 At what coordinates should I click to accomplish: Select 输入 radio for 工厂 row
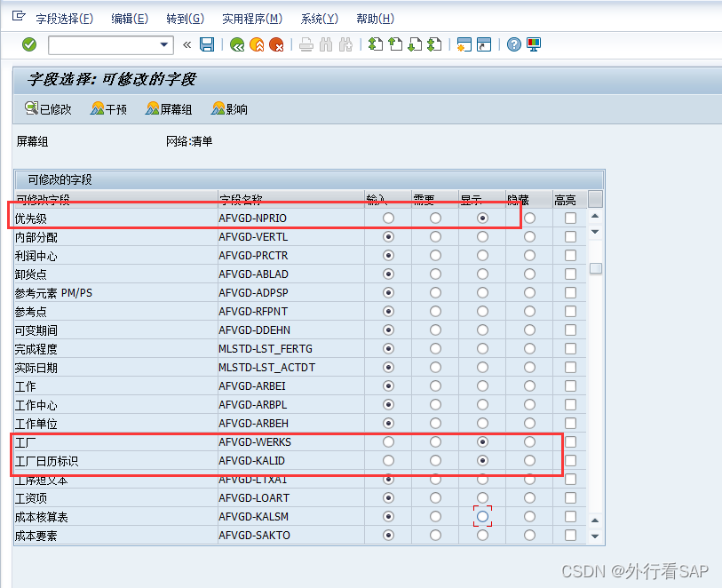(389, 442)
